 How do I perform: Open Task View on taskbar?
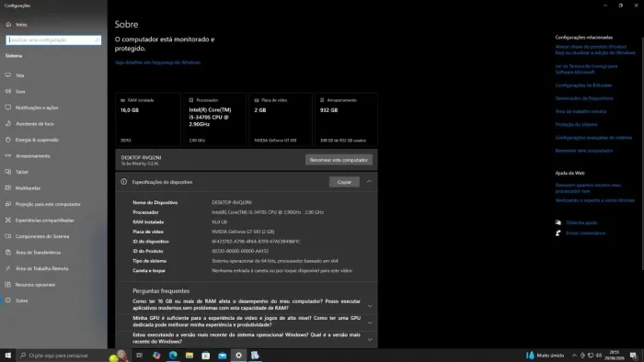pos(139,356)
